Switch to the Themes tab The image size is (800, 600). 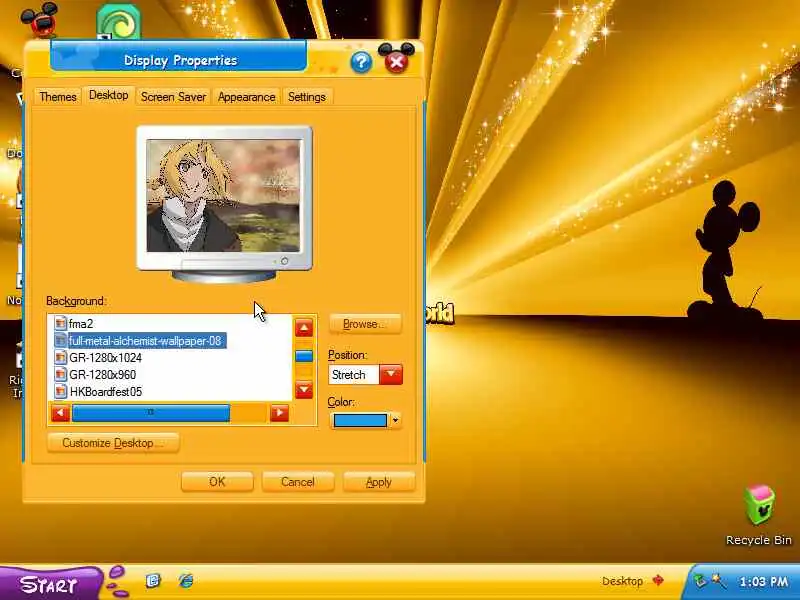(58, 97)
